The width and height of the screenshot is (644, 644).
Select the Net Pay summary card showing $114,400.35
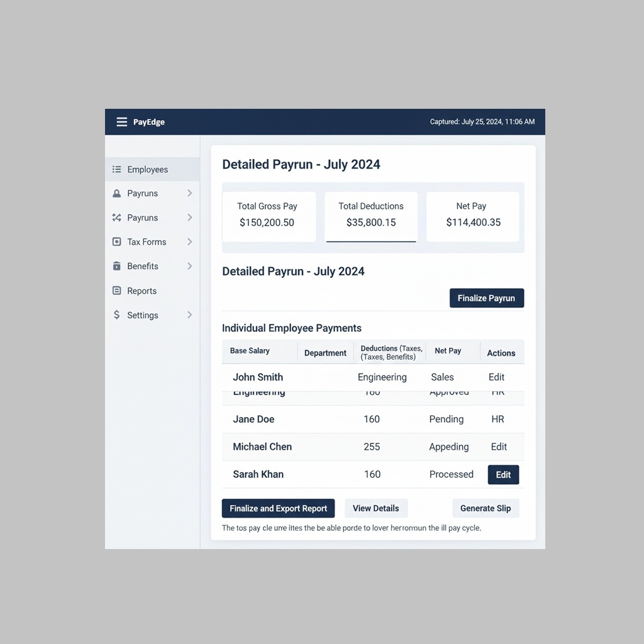(x=473, y=216)
